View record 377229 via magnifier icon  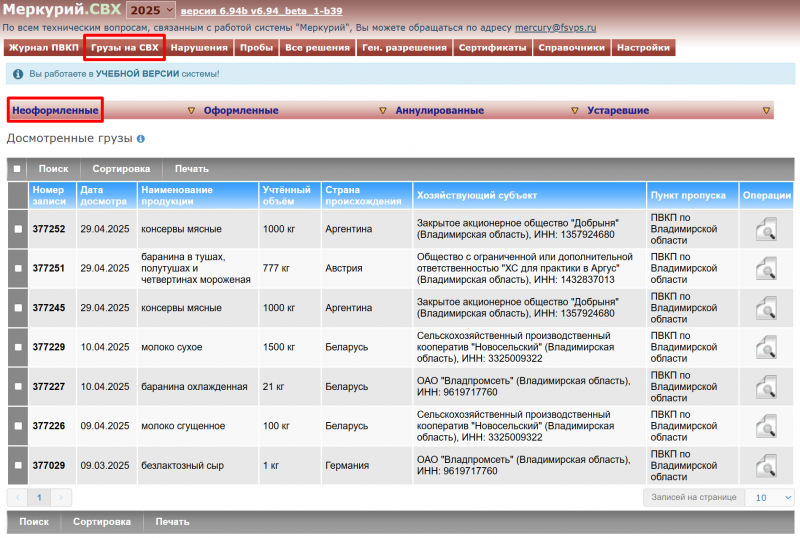point(766,347)
